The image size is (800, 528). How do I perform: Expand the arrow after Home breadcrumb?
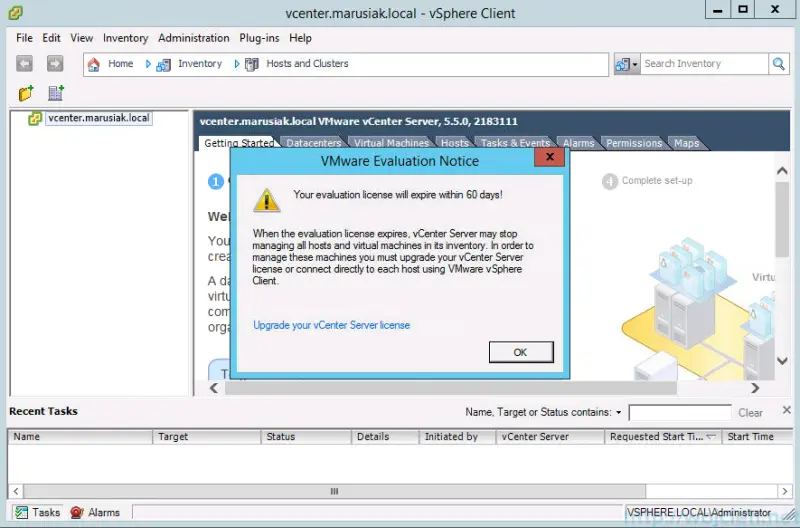pyautogui.click(x=148, y=64)
